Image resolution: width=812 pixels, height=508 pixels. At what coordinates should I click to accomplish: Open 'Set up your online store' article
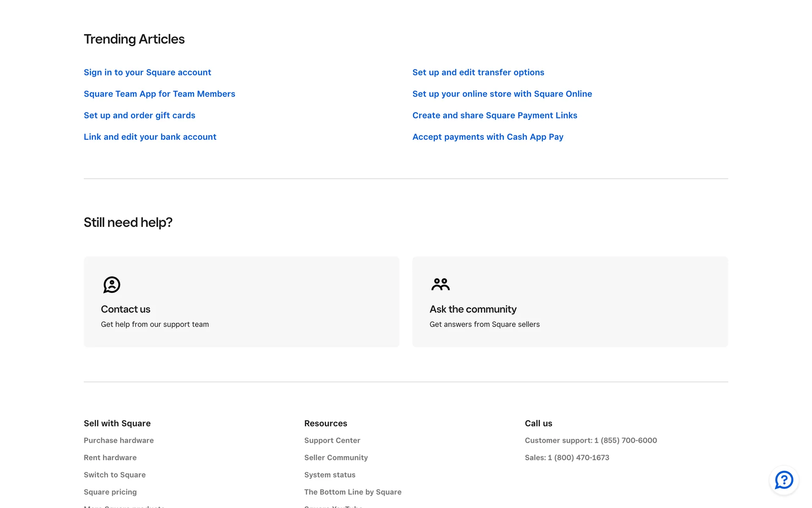(502, 94)
